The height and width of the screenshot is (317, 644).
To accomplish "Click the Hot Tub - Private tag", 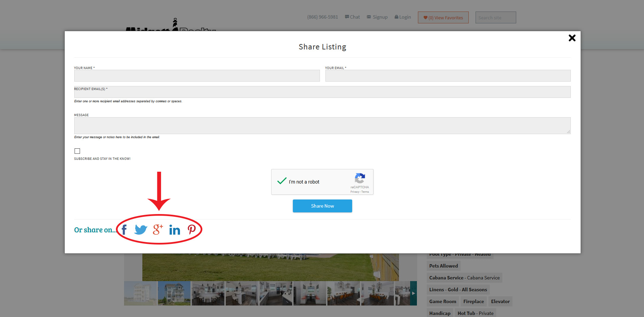I will click(476, 313).
